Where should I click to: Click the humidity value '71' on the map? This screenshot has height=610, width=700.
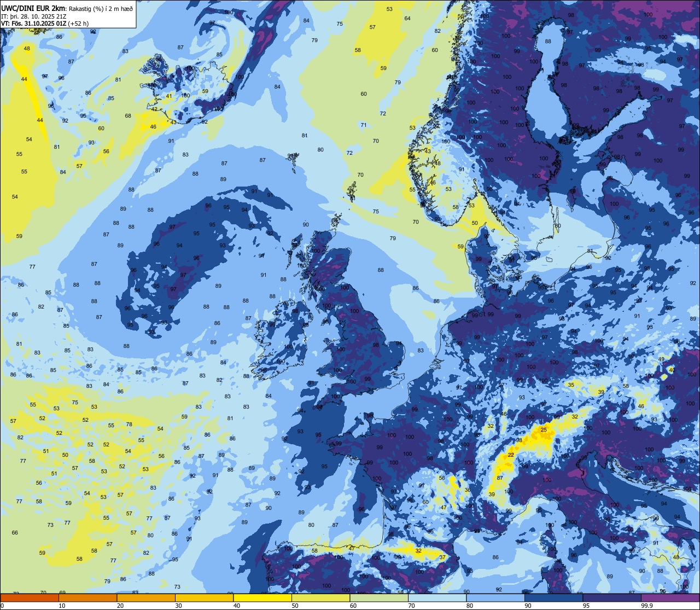364,125
